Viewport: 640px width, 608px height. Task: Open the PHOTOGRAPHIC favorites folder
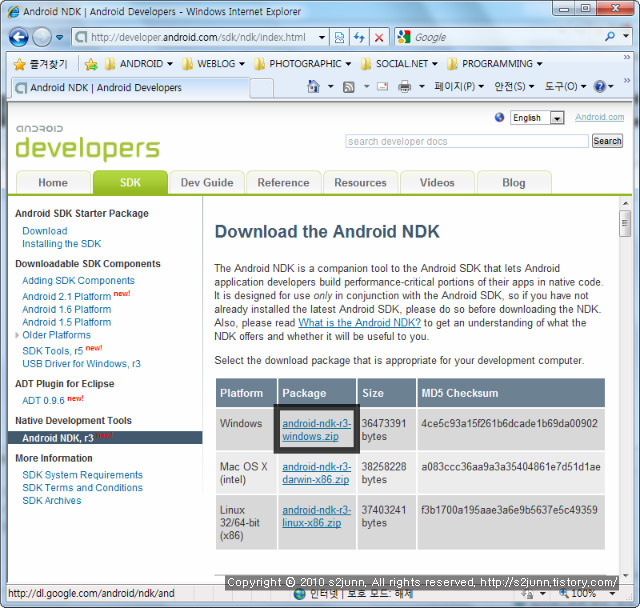pyautogui.click(x=302, y=64)
